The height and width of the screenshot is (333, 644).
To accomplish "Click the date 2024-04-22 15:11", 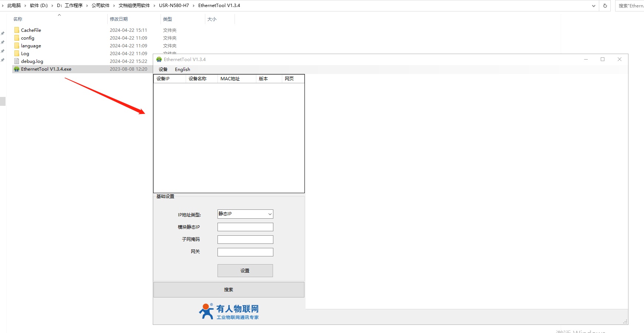I will [x=128, y=30].
